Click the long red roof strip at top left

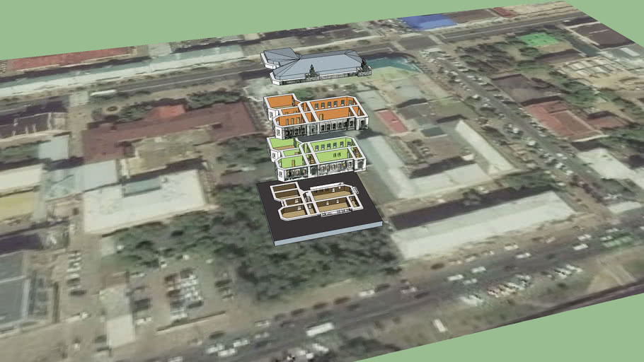pos(71,59)
